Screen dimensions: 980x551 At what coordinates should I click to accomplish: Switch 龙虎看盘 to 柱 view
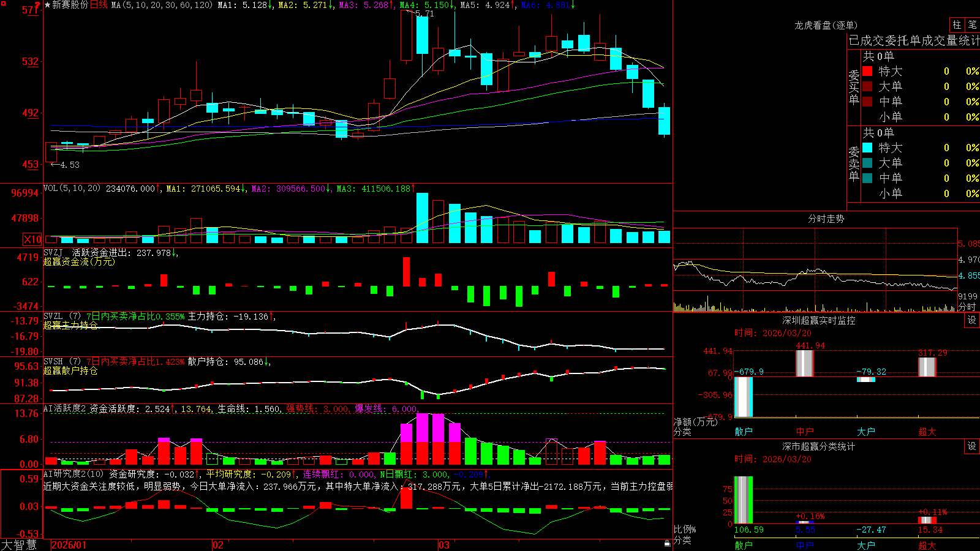pyautogui.click(x=957, y=24)
